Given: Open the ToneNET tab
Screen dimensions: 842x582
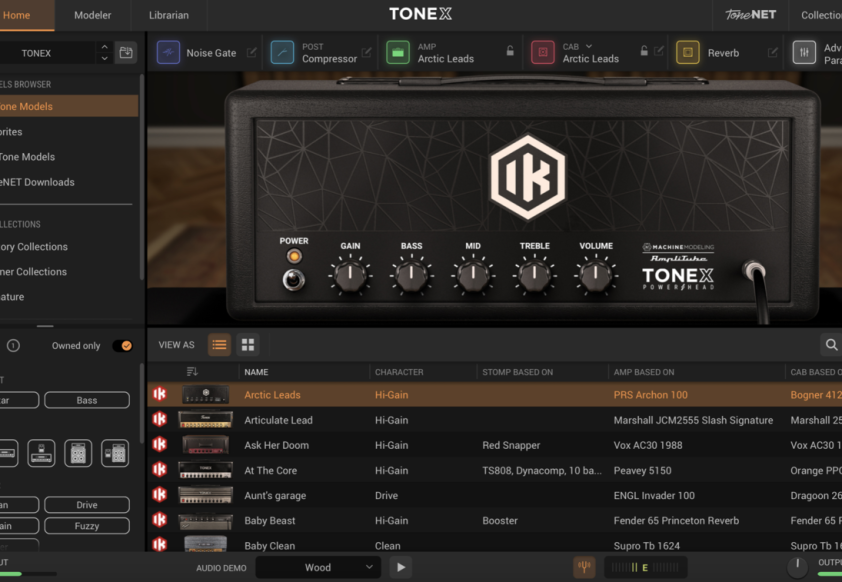Looking at the screenshot, I should pos(750,15).
